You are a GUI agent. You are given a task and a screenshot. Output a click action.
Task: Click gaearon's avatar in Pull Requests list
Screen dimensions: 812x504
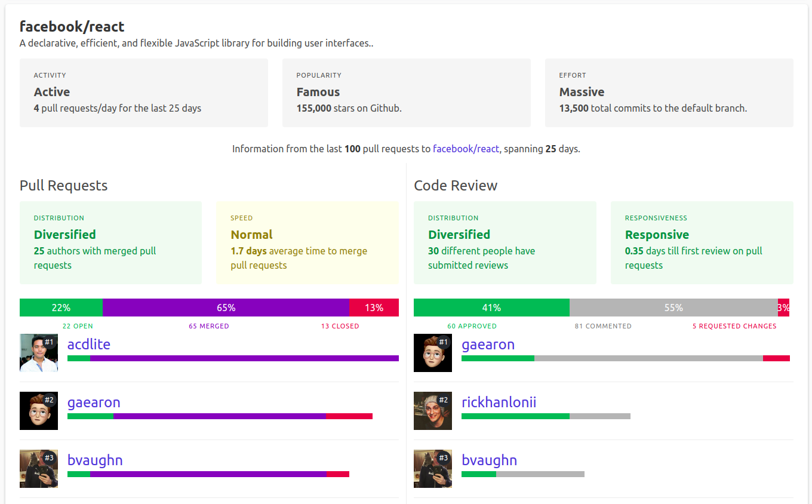pyautogui.click(x=39, y=411)
